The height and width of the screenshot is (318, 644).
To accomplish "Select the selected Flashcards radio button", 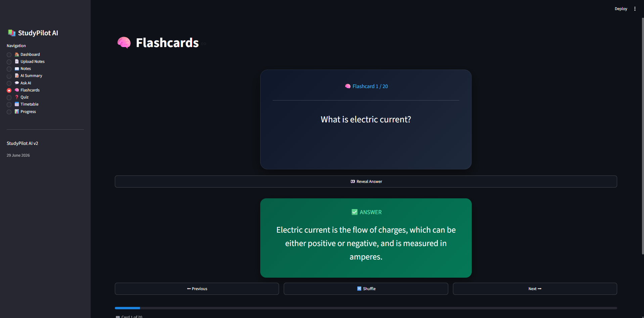I will tap(9, 90).
